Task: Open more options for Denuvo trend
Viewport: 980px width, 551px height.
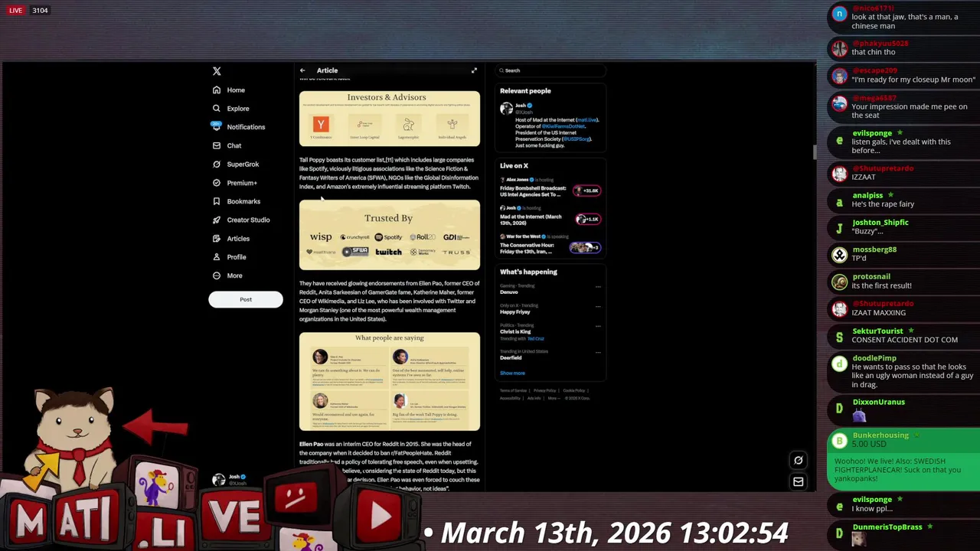Action: point(598,287)
